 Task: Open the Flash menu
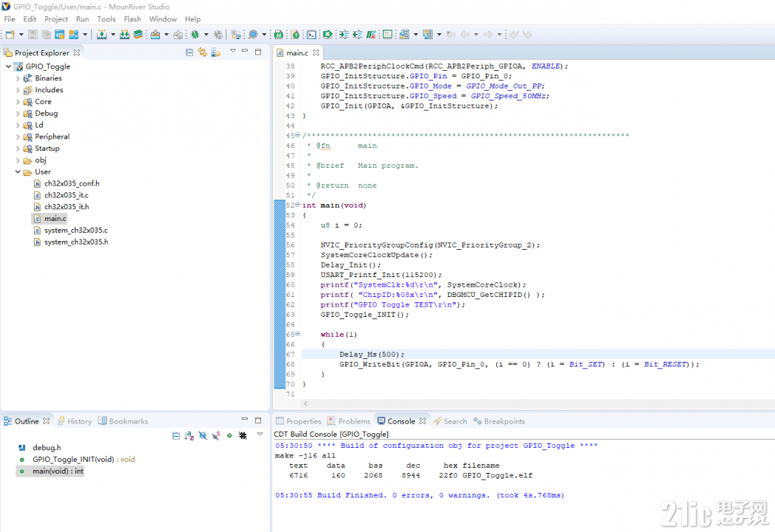coord(132,19)
